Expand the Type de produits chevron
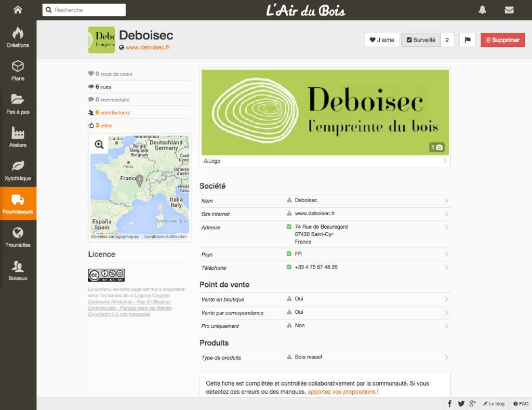The height and width of the screenshot is (410, 532). click(446, 358)
